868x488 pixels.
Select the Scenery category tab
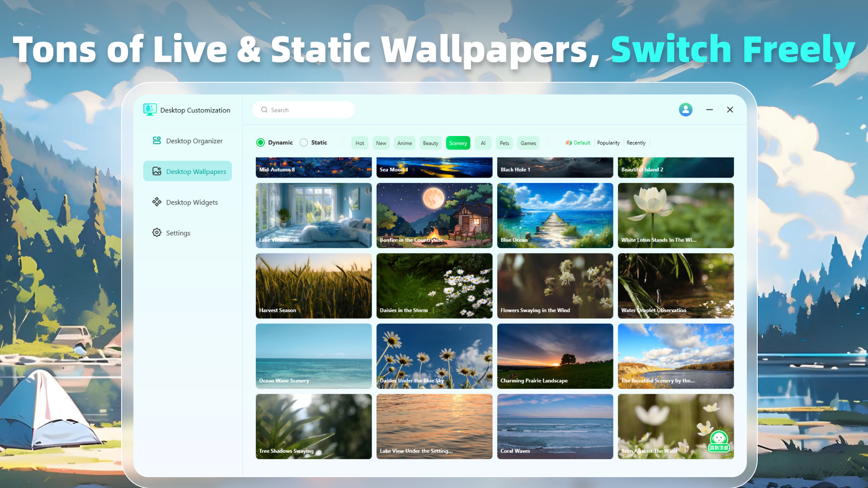click(458, 143)
